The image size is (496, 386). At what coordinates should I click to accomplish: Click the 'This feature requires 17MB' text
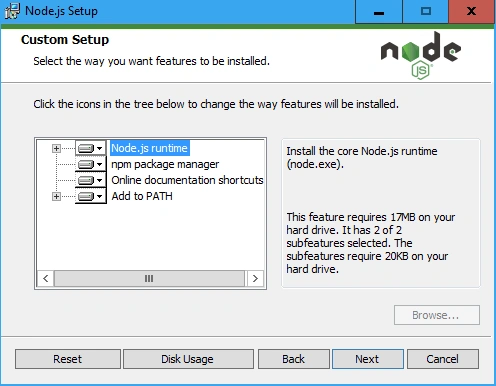(371, 243)
